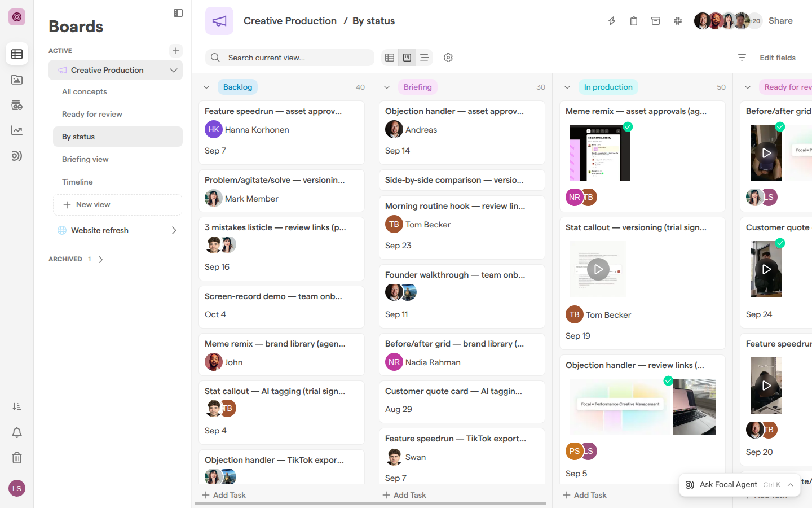Switch to kanban board layout view
Image resolution: width=812 pixels, height=508 pixels.
click(x=407, y=58)
